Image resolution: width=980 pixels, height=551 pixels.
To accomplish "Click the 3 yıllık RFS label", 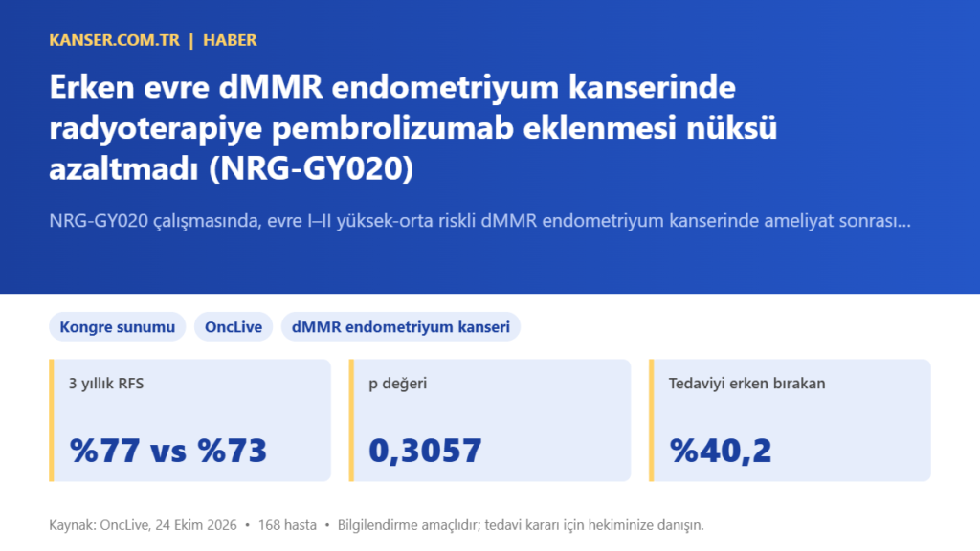I will pos(106,384).
